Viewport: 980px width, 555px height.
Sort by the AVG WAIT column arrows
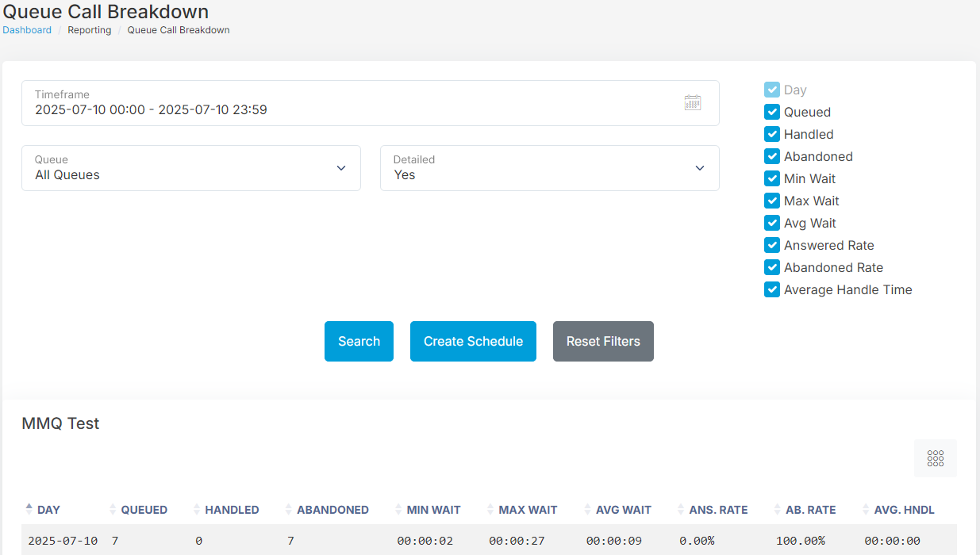(x=588, y=510)
